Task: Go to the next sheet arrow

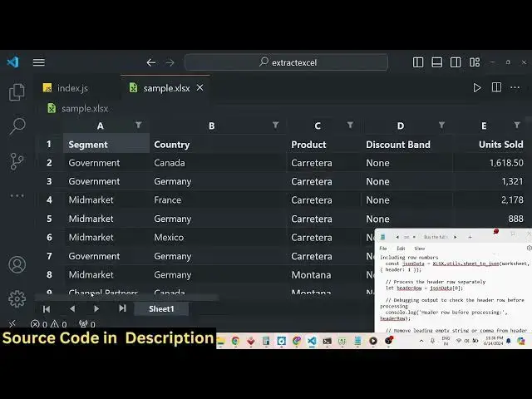Action: click(x=96, y=308)
